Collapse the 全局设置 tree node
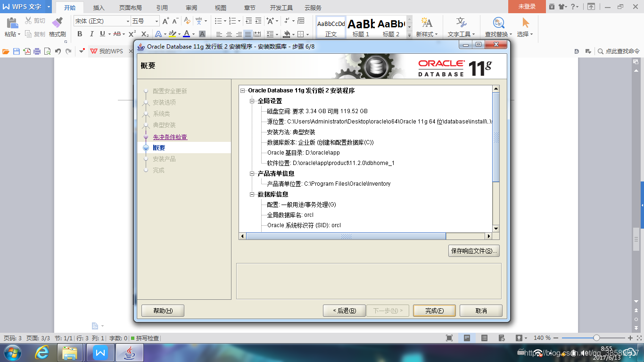The width and height of the screenshot is (644, 362). (x=252, y=101)
